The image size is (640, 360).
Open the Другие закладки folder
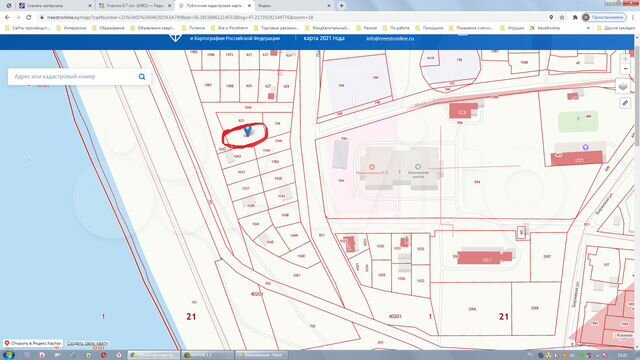[x=616, y=28]
